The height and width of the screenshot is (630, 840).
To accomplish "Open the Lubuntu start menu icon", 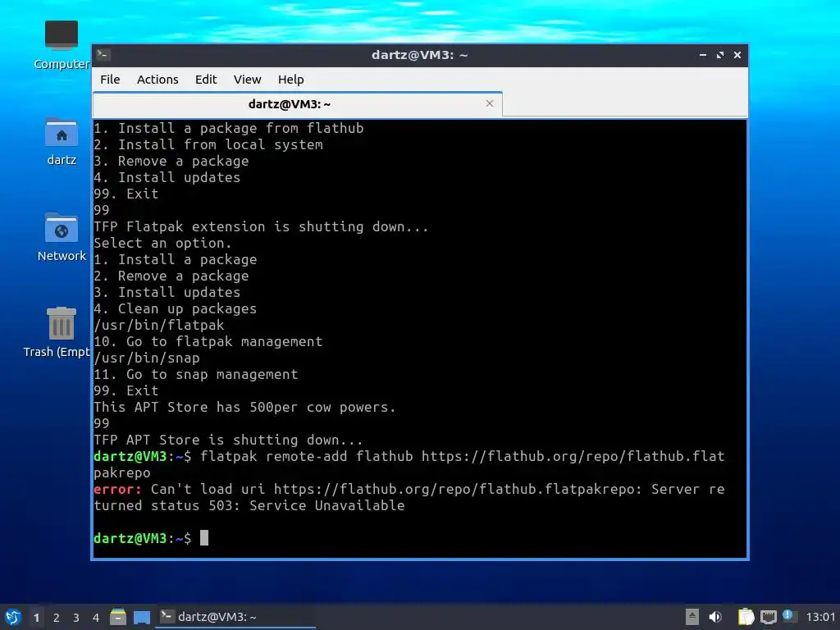I will click(13, 617).
